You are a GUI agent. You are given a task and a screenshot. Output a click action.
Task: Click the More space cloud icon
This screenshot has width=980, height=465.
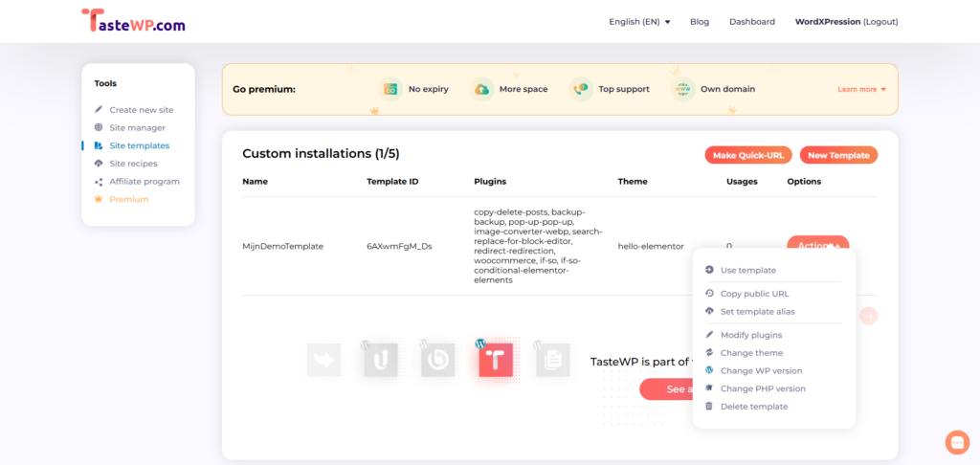click(x=482, y=89)
